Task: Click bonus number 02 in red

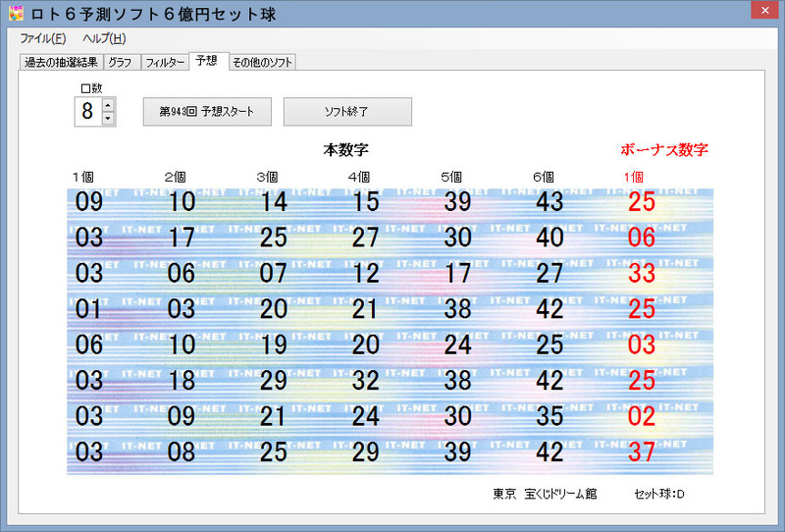Action: [x=642, y=416]
